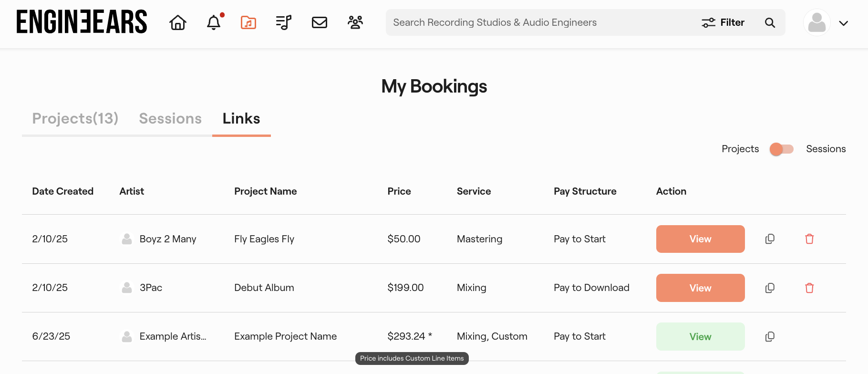Click the search magnifier icon
The width and height of the screenshot is (868, 374).
pos(770,22)
